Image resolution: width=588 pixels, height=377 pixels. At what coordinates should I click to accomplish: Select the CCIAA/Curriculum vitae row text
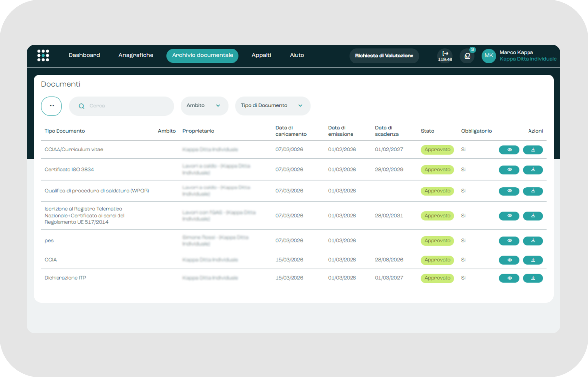coord(73,150)
